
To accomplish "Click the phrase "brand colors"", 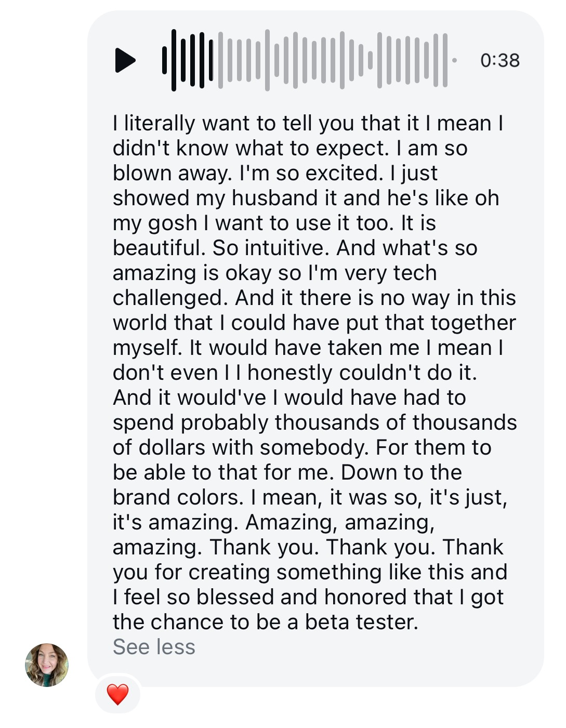I will click(178, 497).
